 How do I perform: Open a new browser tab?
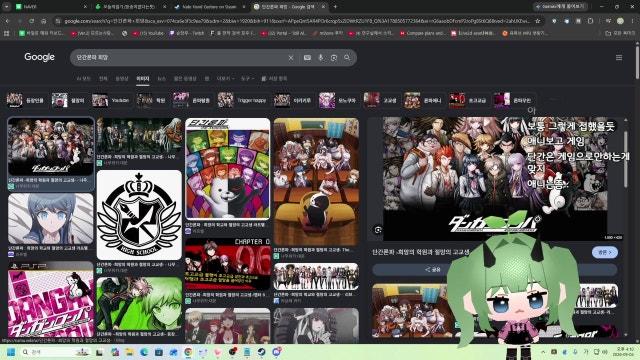(335, 7)
